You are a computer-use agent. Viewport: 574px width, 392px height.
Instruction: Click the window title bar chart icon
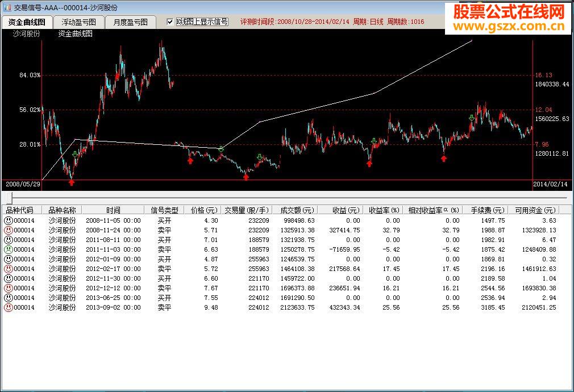tap(7, 7)
